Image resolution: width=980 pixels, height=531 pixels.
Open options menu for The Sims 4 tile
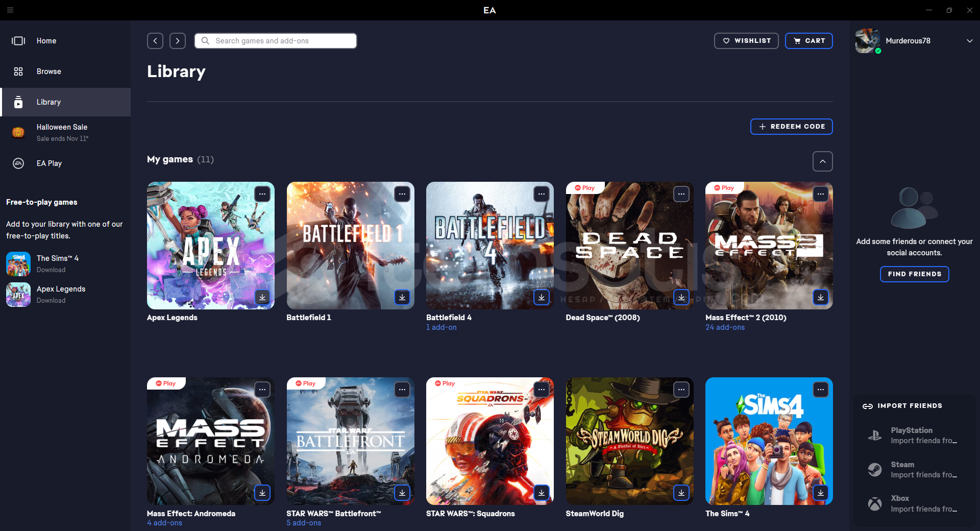[x=821, y=390]
